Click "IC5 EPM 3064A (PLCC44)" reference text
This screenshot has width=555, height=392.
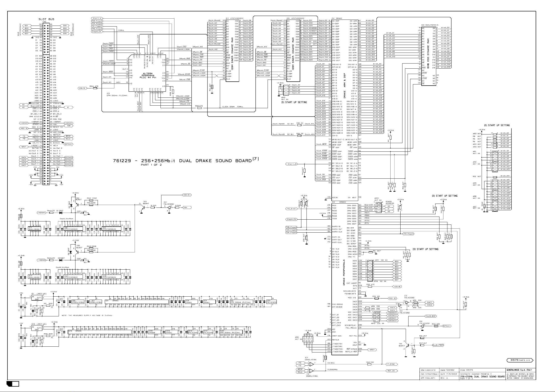click(117, 94)
